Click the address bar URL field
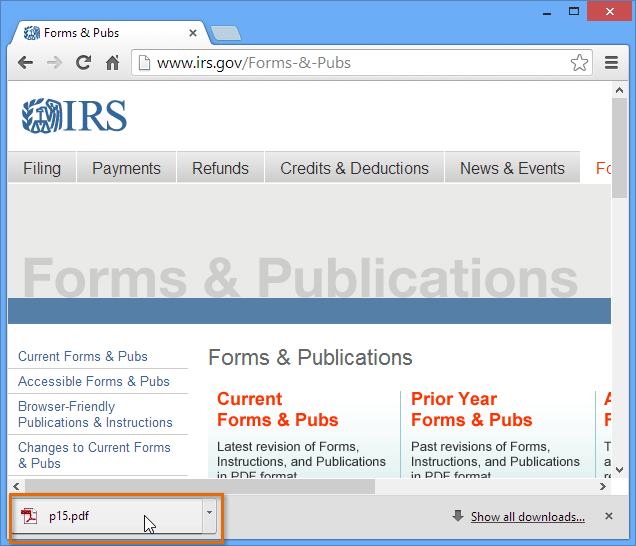The image size is (636, 546). pos(361,63)
